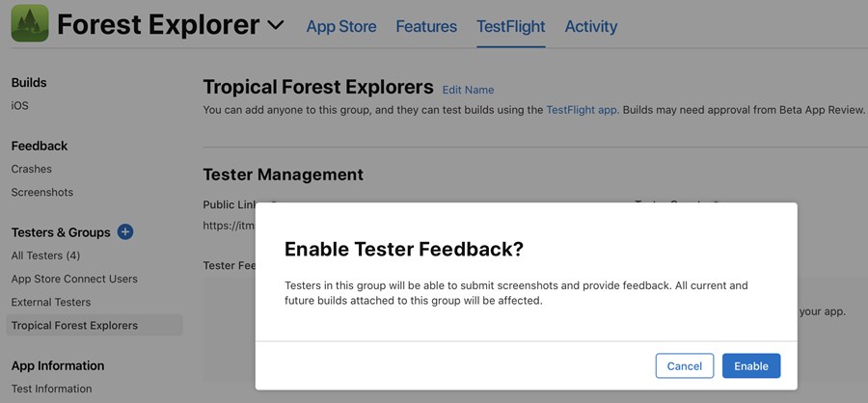Add a new tester group with the plus icon
The width and height of the screenshot is (868, 403).
(125, 232)
